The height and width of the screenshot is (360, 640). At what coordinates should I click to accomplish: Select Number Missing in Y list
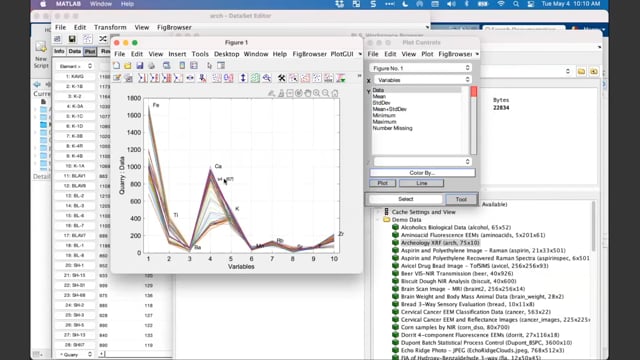(x=392, y=128)
